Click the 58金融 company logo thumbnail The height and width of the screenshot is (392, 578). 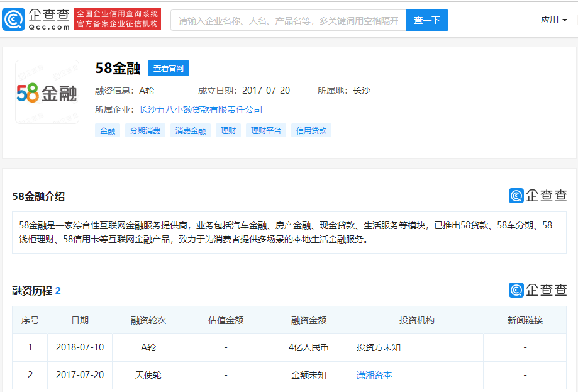coord(47,92)
